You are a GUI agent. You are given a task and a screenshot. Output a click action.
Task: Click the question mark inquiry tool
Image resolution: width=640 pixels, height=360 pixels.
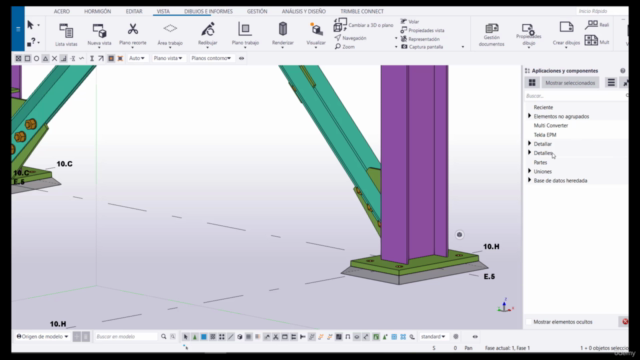point(31,42)
